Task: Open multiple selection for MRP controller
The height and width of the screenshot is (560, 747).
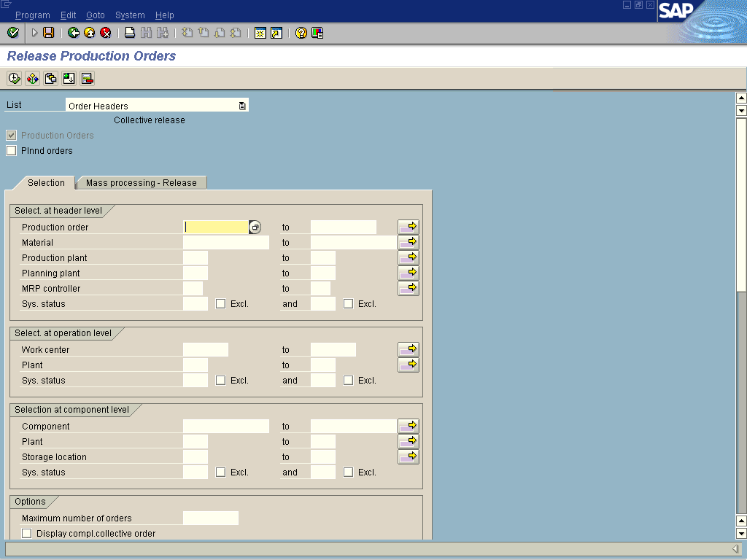Action: click(409, 287)
